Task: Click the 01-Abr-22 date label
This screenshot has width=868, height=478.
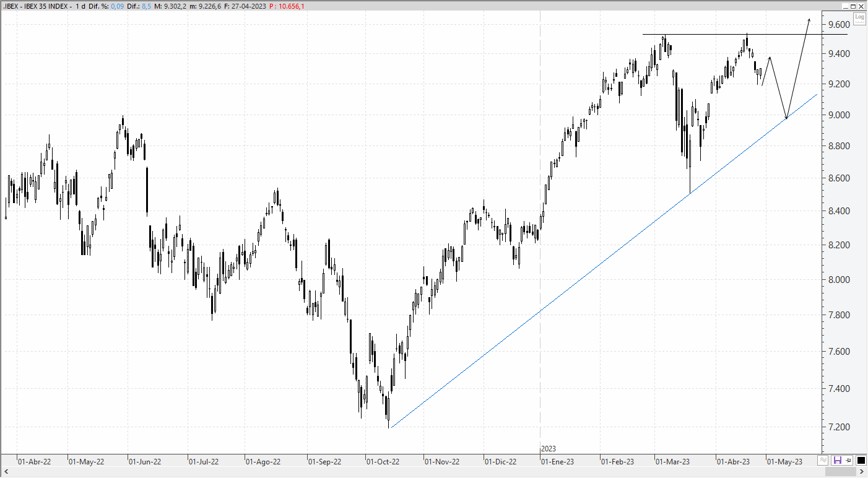Action: click(x=34, y=461)
